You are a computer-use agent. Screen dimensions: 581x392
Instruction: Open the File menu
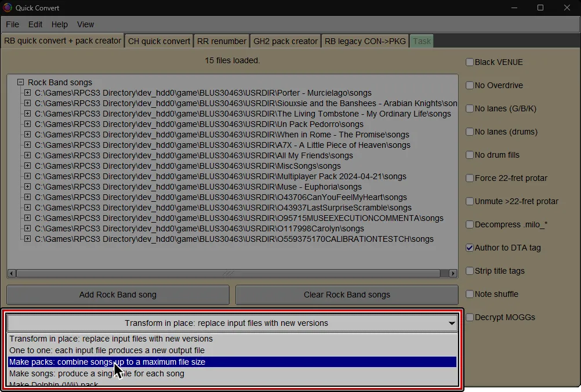tap(12, 24)
